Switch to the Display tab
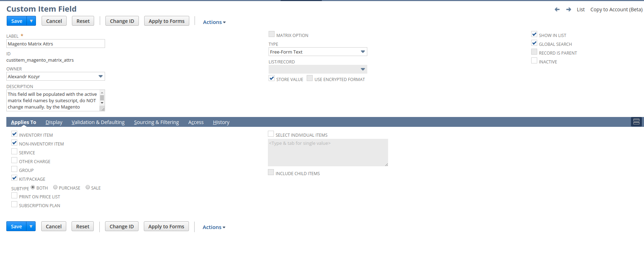This screenshot has width=644, height=278. [54, 122]
